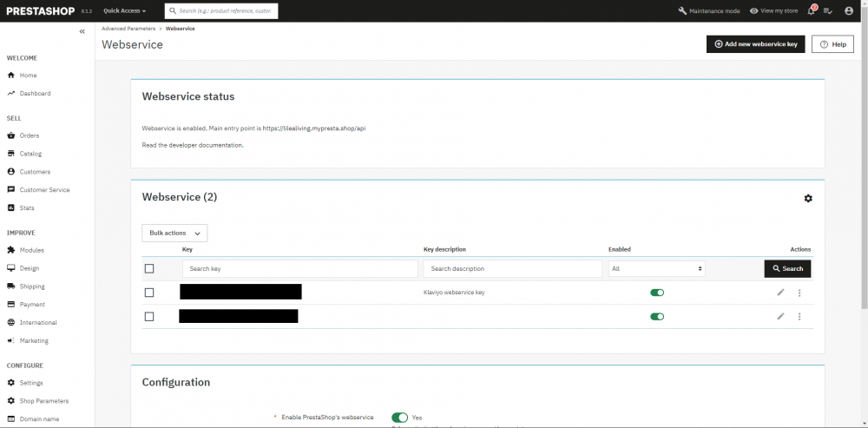Open Webservice grid settings gear
This screenshot has width=868, height=428.
pos(808,198)
